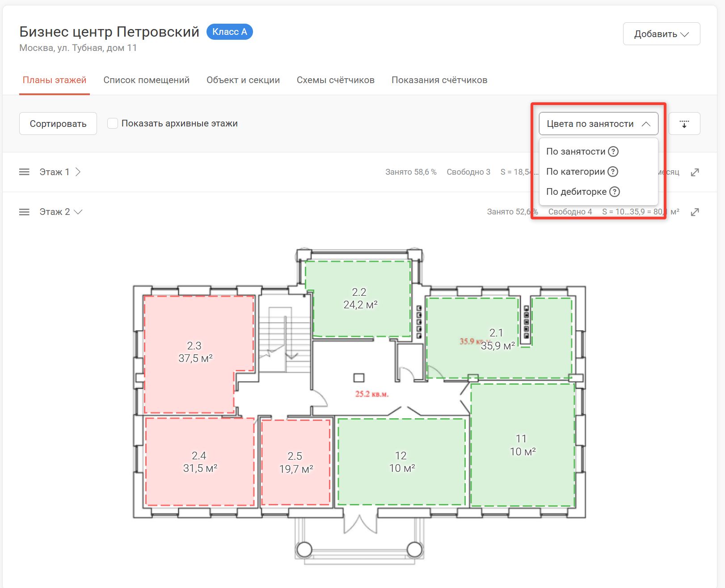Open help icon next to По дебиторке
Image resolution: width=725 pixels, height=588 pixels.
[615, 192]
